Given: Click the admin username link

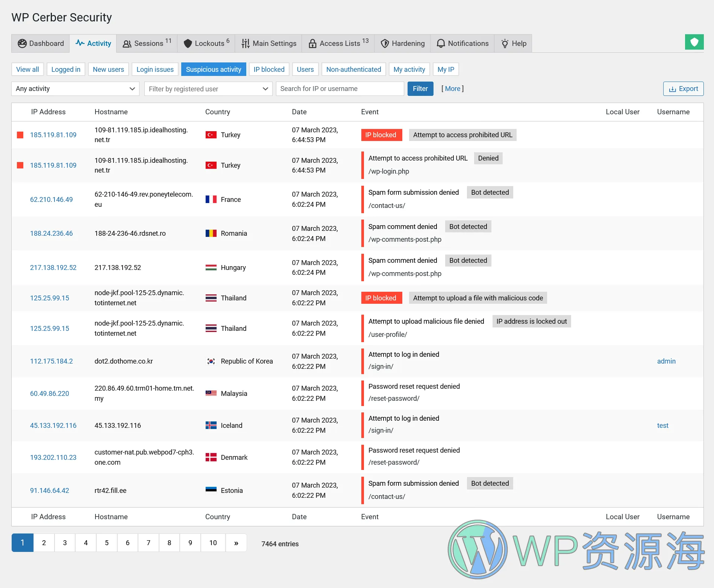Looking at the screenshot, I should 666,361.
